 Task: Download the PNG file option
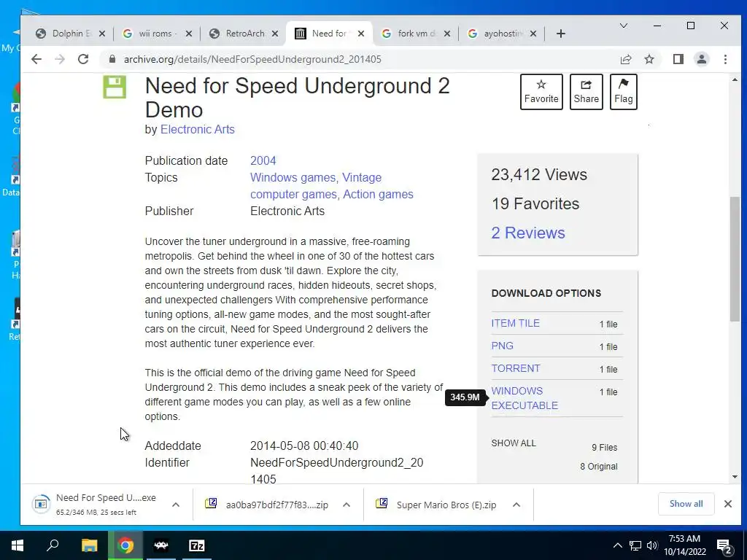point(502,346)
